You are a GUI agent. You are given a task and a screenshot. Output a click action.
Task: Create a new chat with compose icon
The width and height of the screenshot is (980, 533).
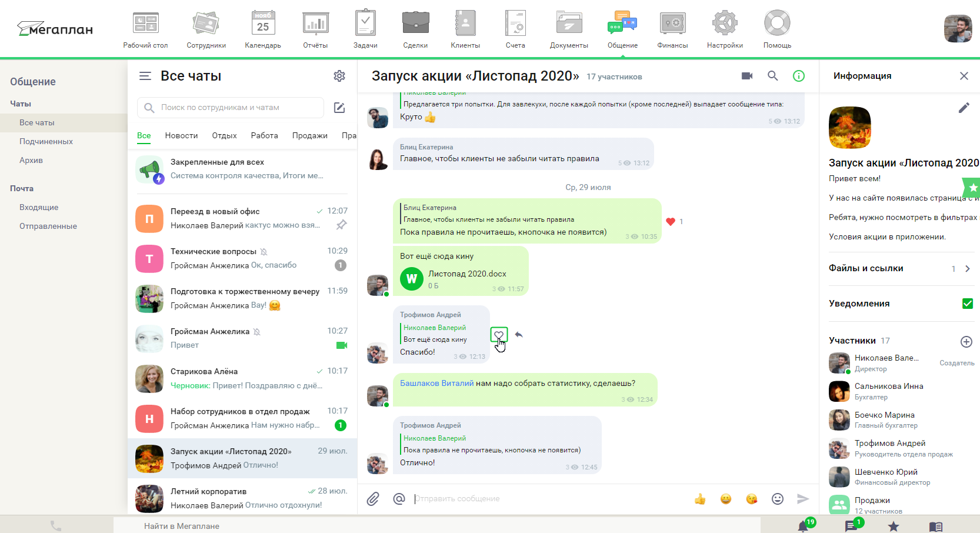point(339,108)
